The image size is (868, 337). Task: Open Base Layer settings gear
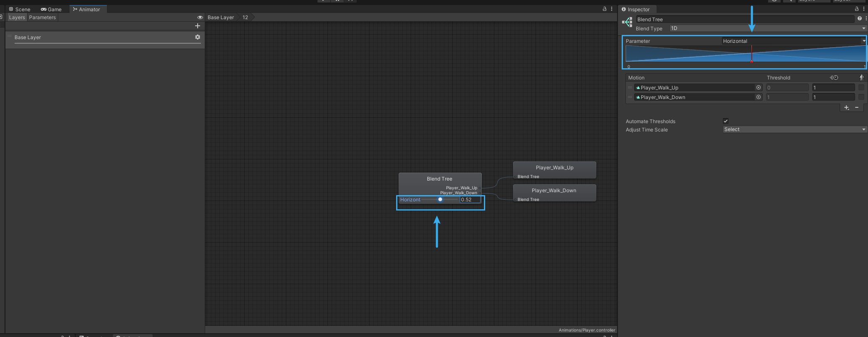198,37
